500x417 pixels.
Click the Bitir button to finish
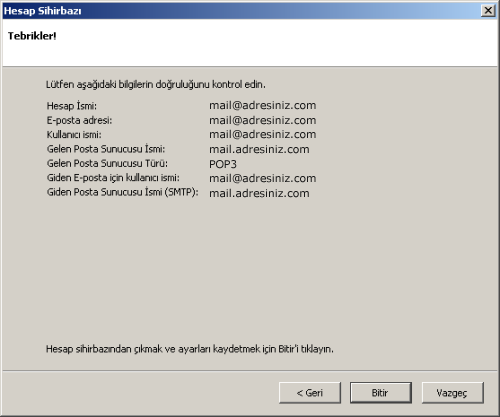381,393
